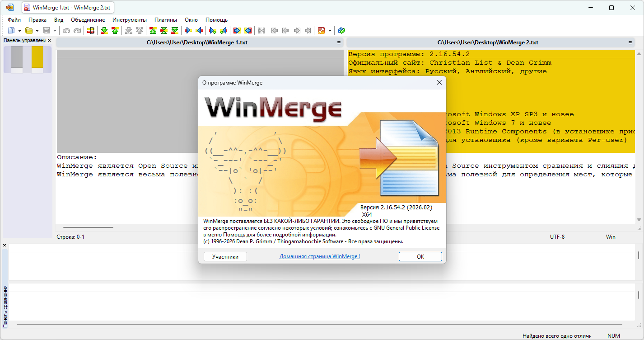Click the Last Difference toolbar icon

(x=175, y=31)
